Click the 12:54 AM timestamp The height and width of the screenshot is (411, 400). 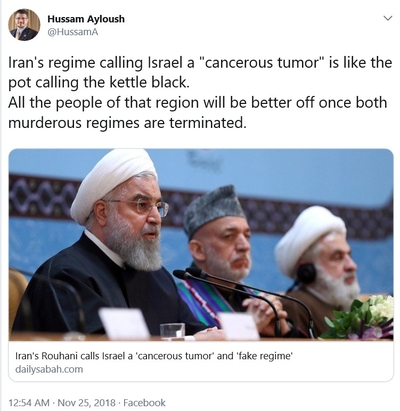pyautogui.click(x=29, y=403)
